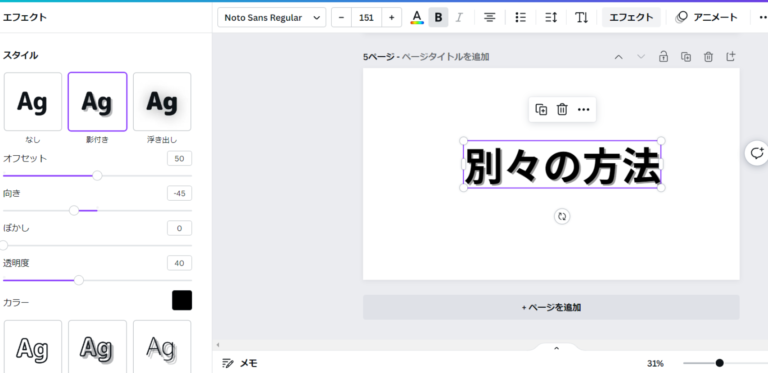This screenshot has height=373, width=768.
Task: Click the top-left corner resize handle of text
Action: click(463, 141)
